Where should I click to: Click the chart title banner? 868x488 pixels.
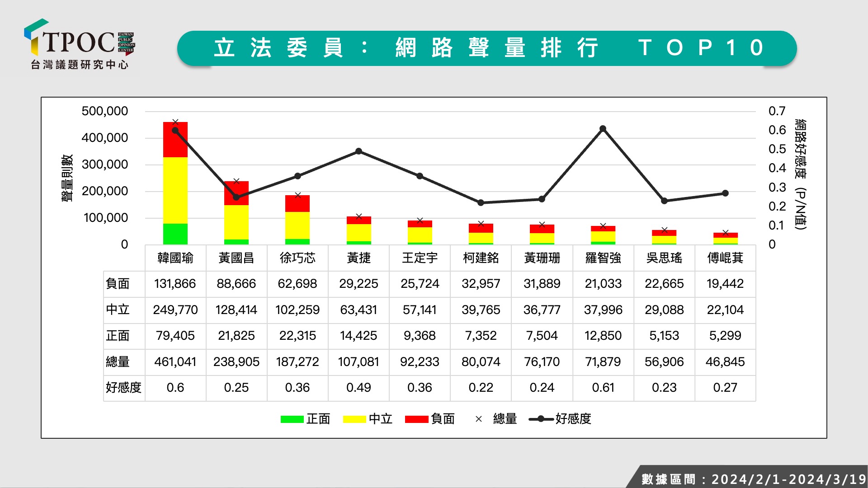pos(486,48)
